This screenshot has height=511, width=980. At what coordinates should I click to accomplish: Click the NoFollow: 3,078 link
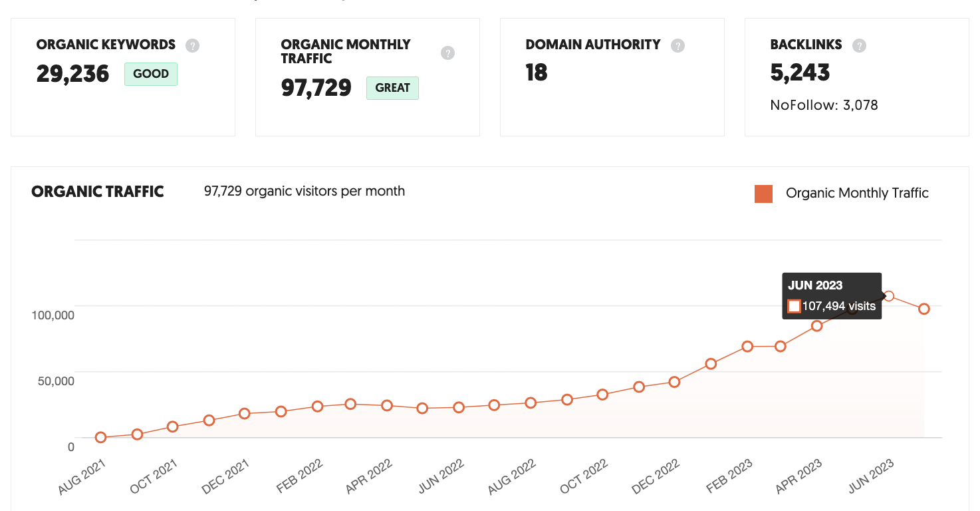pos(824,105)
